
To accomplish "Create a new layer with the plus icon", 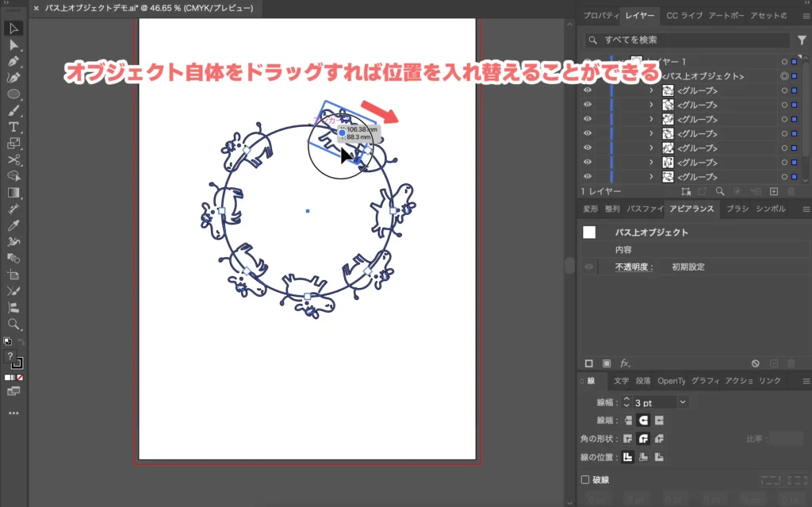I will (x=774, y=191).
